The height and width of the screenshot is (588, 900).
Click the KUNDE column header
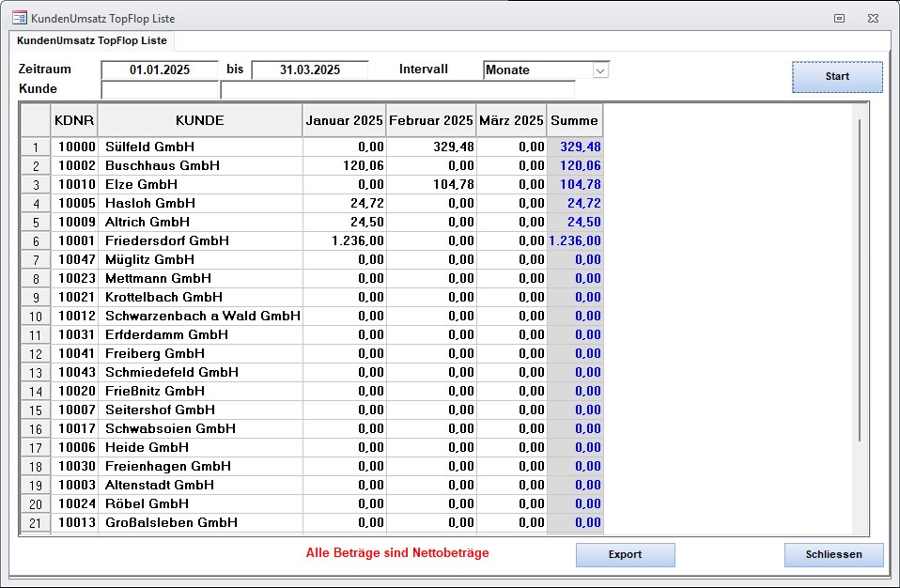[199, 121]
